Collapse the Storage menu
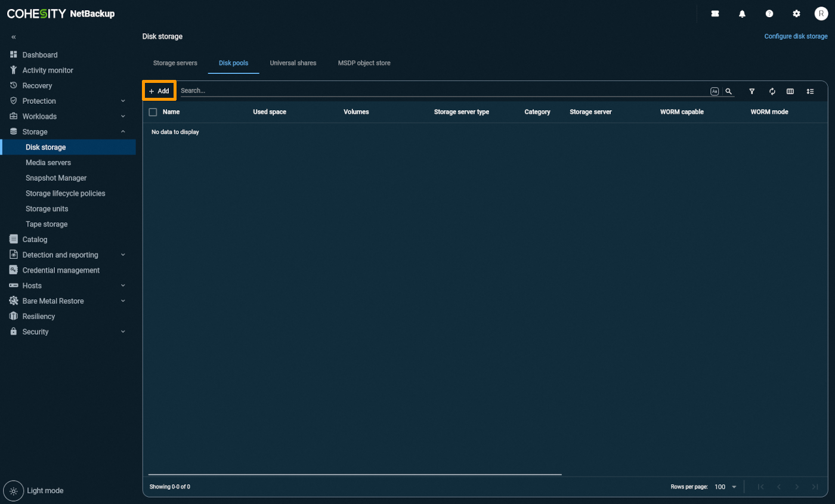The height and width of the screenshot is (504, 835). point(36,131)
